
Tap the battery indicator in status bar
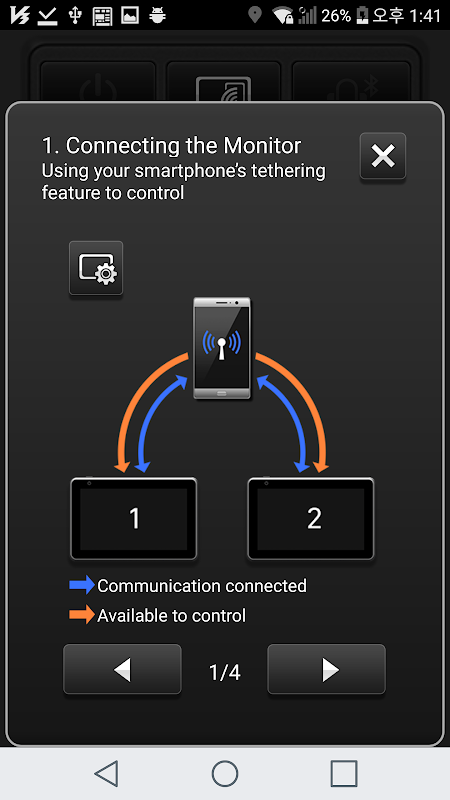click(362, 15)
